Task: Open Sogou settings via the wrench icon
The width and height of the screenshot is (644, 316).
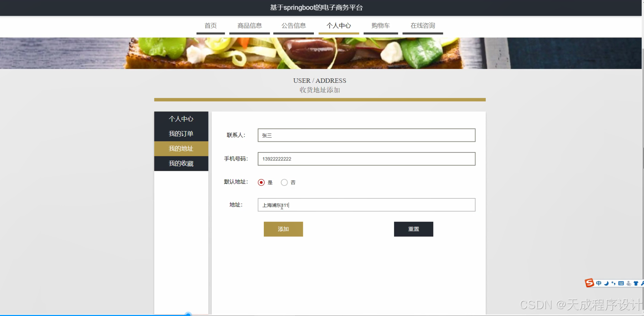Action: tap(643, 283)
